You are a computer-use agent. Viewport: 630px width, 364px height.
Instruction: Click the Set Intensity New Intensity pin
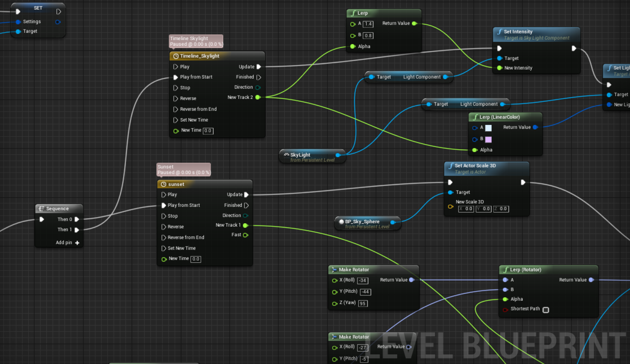(x=500, y=68)
